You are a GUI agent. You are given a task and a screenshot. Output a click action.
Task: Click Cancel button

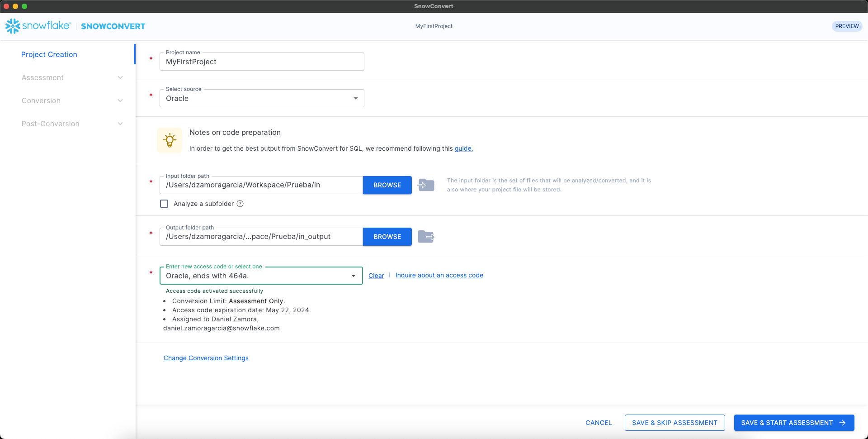pos(599,423)
